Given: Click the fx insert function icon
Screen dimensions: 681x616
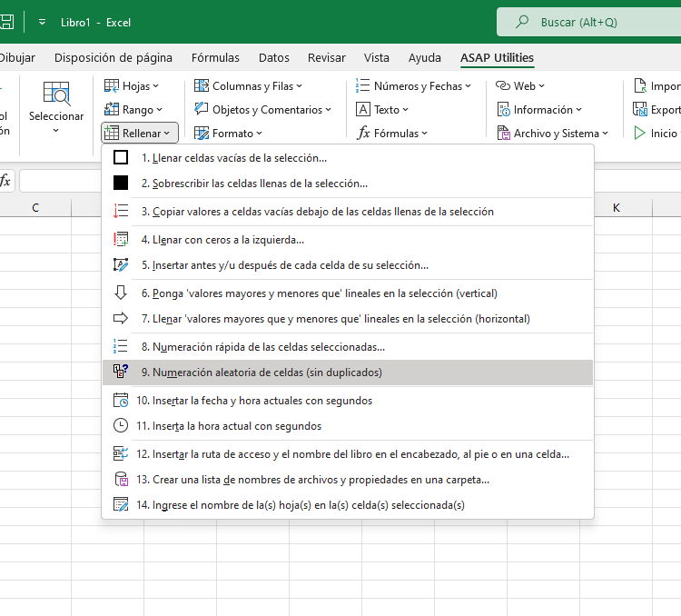Looking at the screenshot, I should pyautogui.click(x=5, y=181).
